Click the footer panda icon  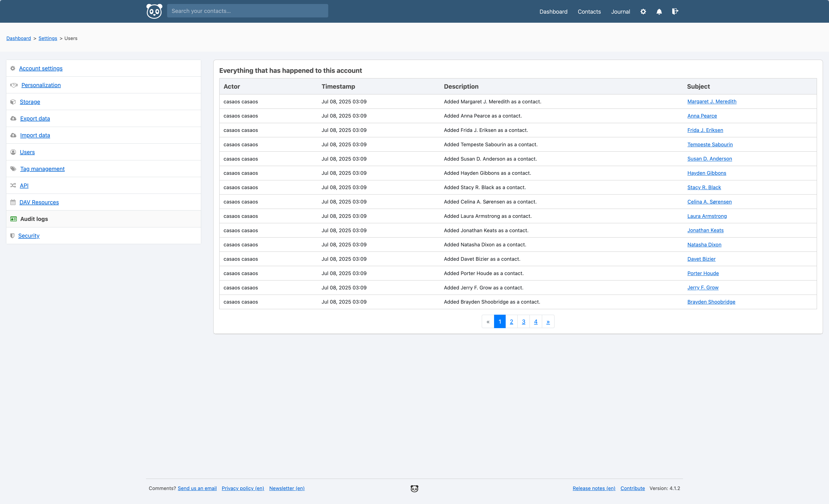click(414, 489)
